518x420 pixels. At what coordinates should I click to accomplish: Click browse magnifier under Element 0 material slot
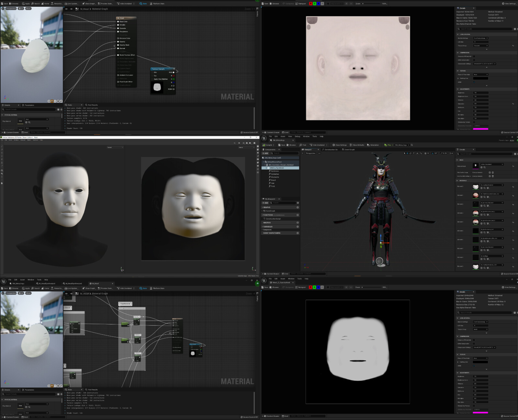tap(484, 188)
